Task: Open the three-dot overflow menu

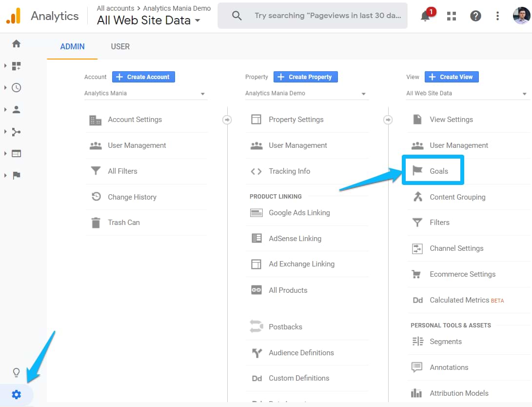Action: (497, 16)
